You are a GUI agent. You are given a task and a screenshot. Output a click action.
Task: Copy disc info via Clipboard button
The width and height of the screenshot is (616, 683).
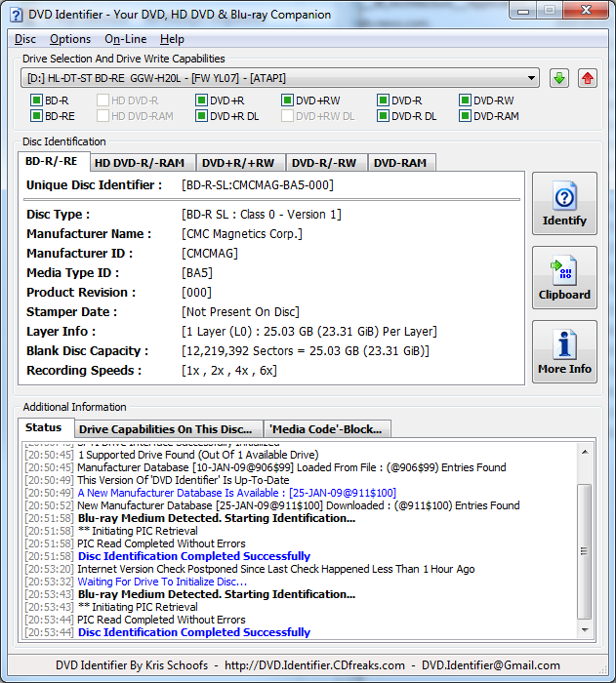[564, 277]
